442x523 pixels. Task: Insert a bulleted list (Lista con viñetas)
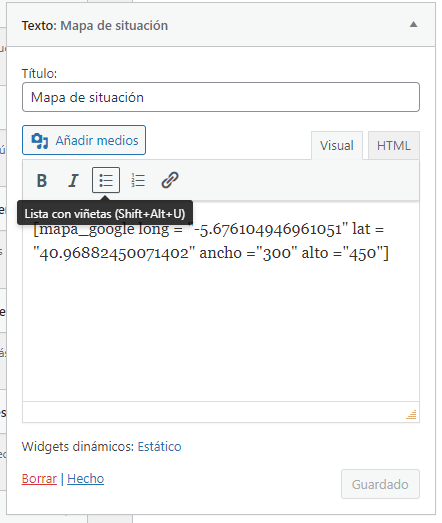coord(106,180)
